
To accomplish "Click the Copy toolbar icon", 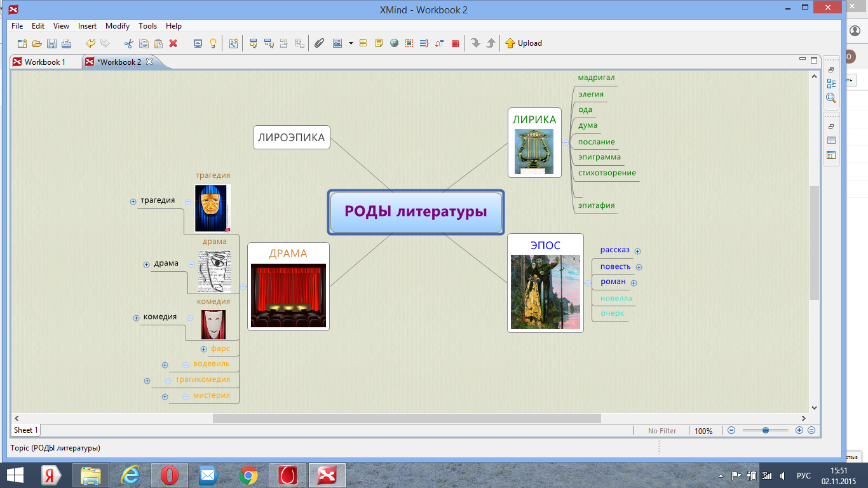I will point(144,43).
